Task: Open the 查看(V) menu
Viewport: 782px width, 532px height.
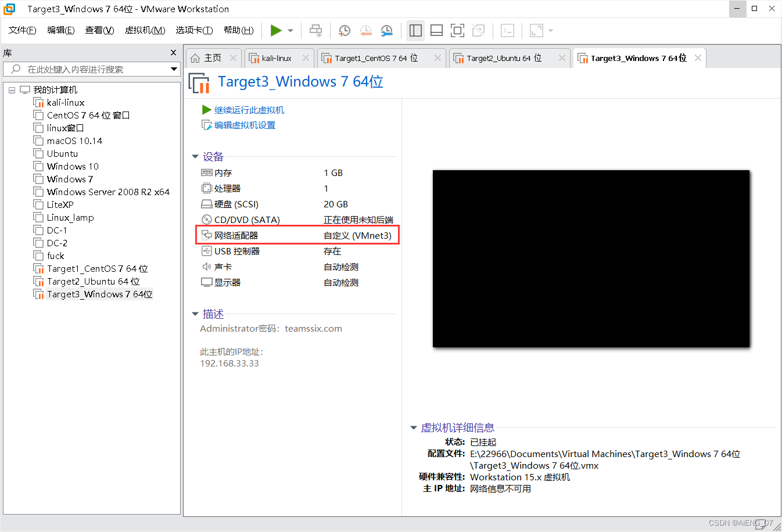Action: (99, 30)
